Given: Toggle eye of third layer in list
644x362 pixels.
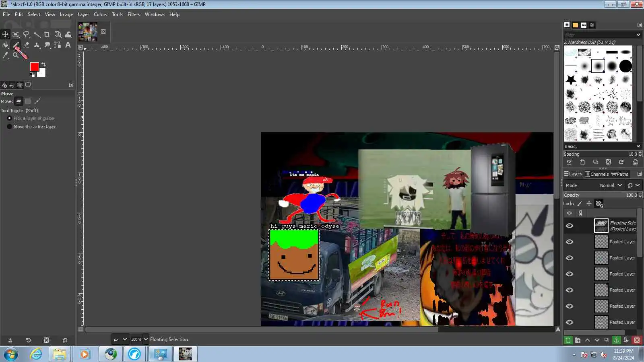Looking at the screenshot, I should pos(570,258).
